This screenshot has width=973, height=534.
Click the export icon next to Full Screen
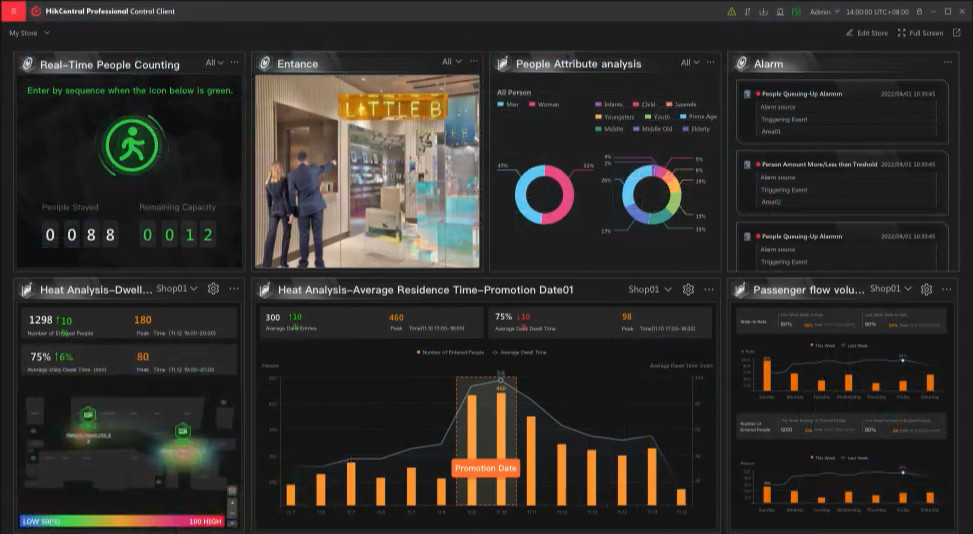[x=956, y=33]
